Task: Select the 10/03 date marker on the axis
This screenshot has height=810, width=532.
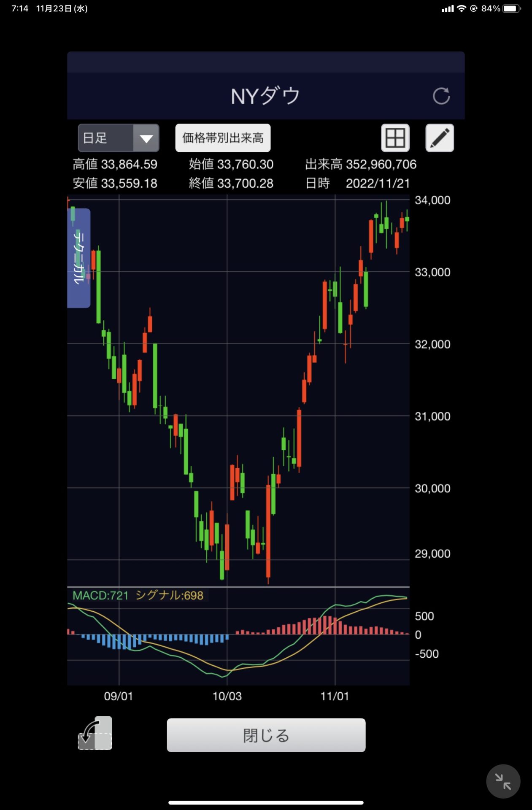Action: tap(227, 696)
